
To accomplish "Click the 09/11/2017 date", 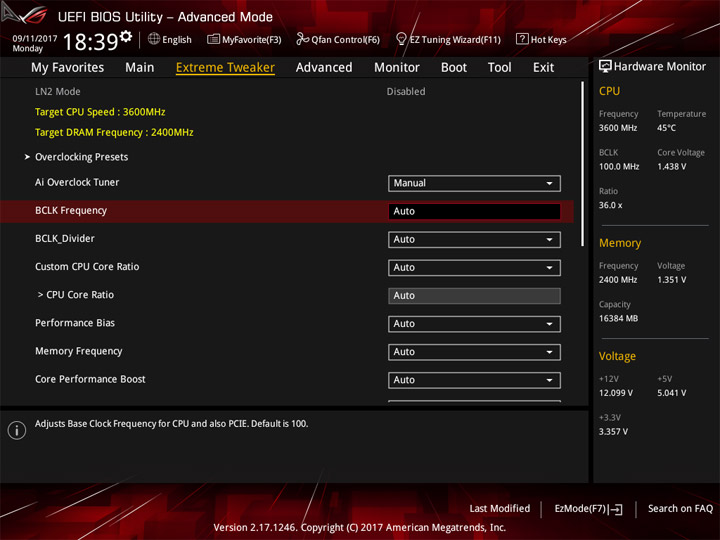I will (35, 39).
